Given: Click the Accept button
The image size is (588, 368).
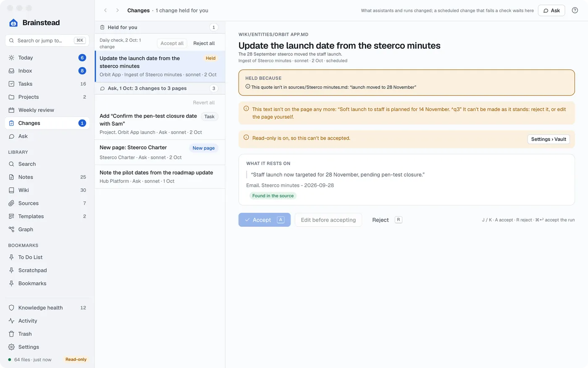Looking at the screenshot, I should [x=265, y=220].
